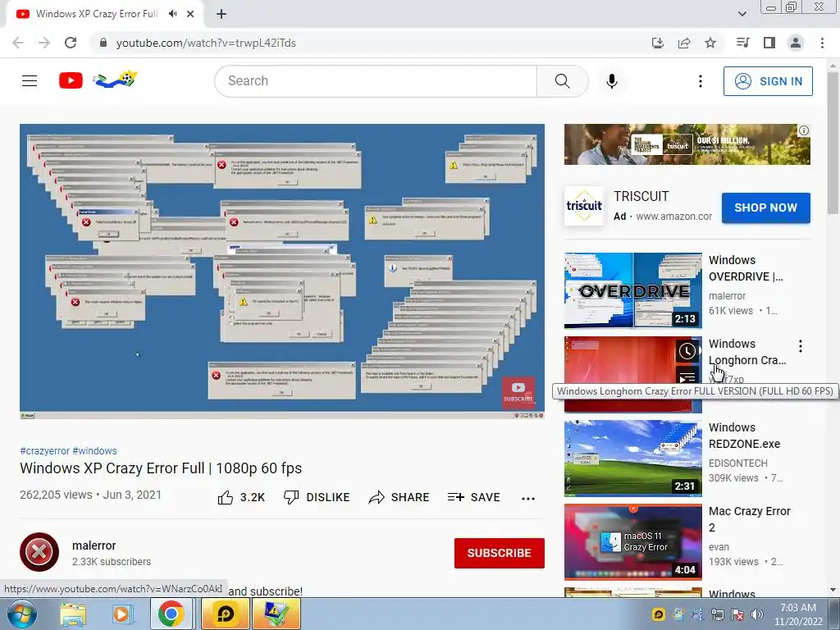Click the taskbar clock 7:03 AM
The image size is (840, 630).
(797, 608)
